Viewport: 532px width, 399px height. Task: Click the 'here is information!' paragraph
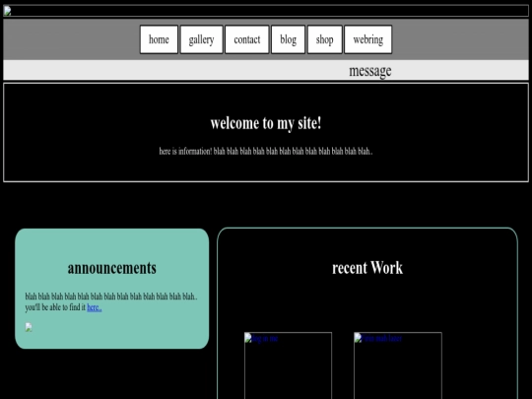[x=266, y=152]
